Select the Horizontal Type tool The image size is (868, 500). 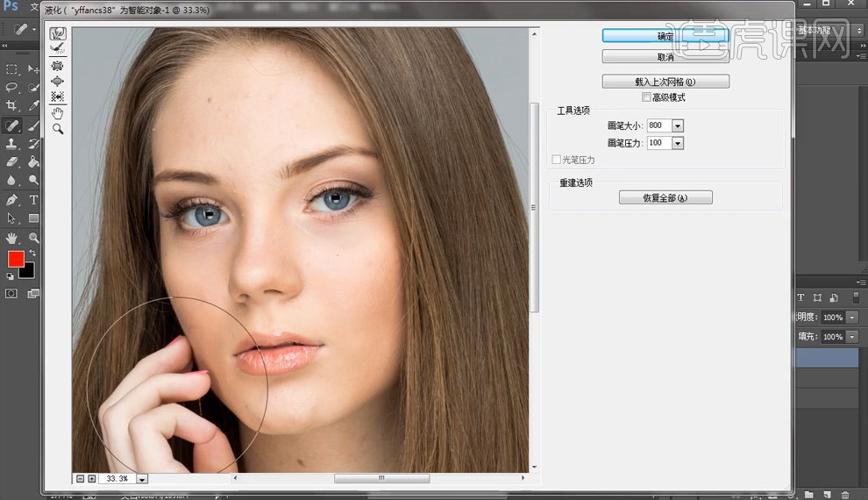coord(34,200)
